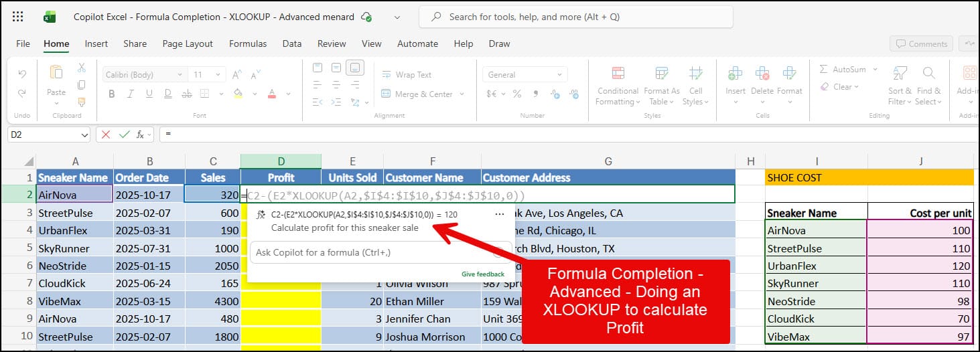This screenshot has height=352, width=980.
Task: Switch to the Page Layout tab
Action: point(188,43)
